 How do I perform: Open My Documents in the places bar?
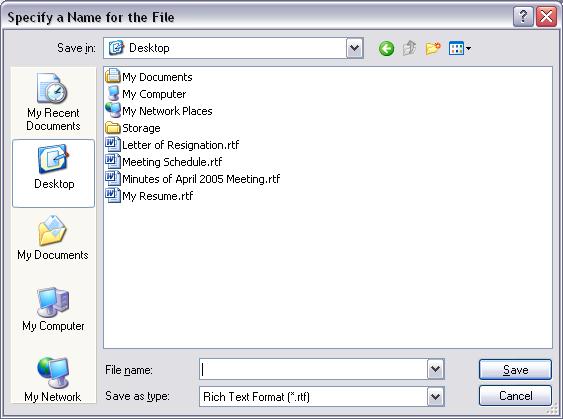(53, 238)
